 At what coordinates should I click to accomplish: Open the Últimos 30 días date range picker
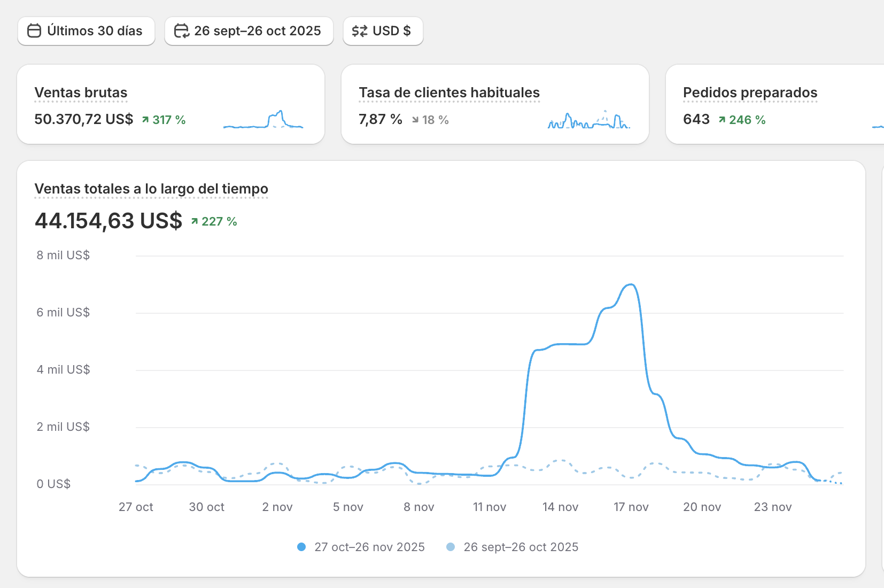click(x=86, y=31)
